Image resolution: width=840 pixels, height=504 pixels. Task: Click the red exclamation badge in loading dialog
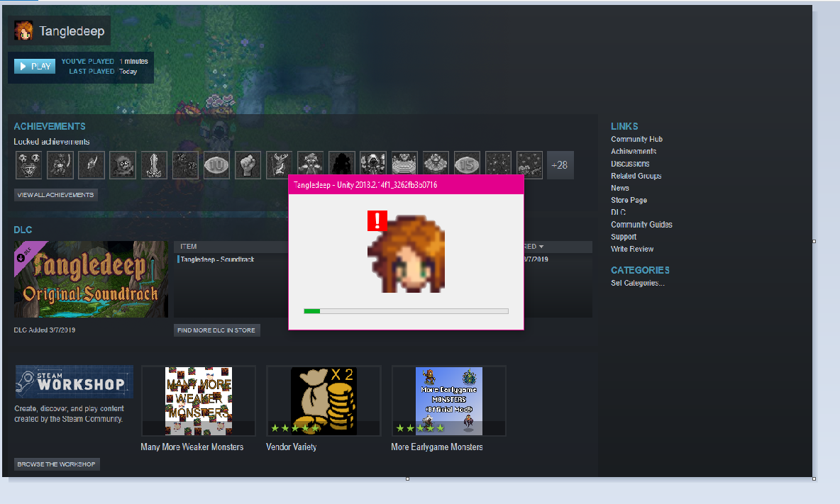coord(377,220)
